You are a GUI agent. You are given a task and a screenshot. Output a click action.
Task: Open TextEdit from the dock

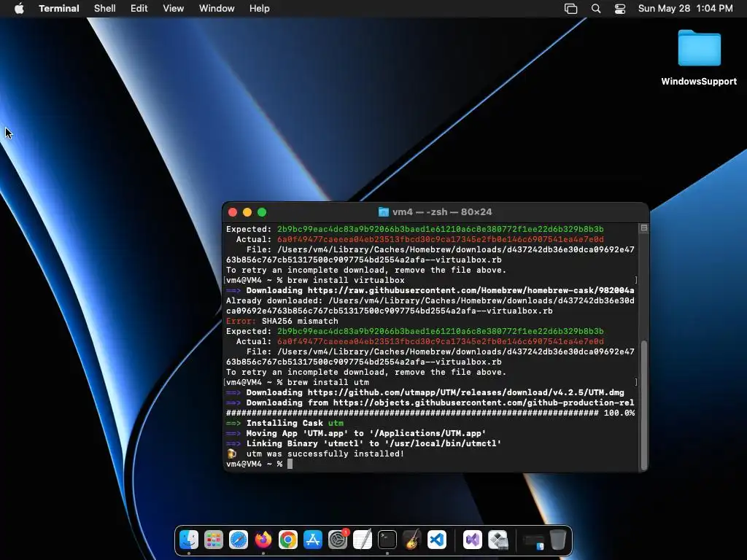click(363, 540)
